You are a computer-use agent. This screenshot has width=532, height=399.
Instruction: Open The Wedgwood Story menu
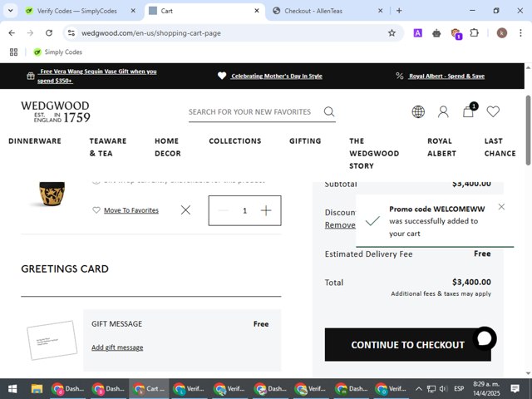(x=374, y=153)
